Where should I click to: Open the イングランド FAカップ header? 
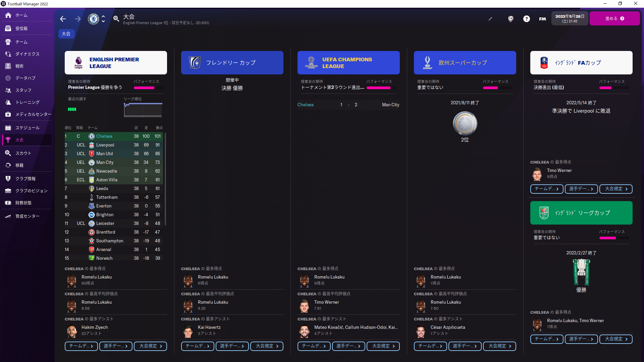(581, 63)
